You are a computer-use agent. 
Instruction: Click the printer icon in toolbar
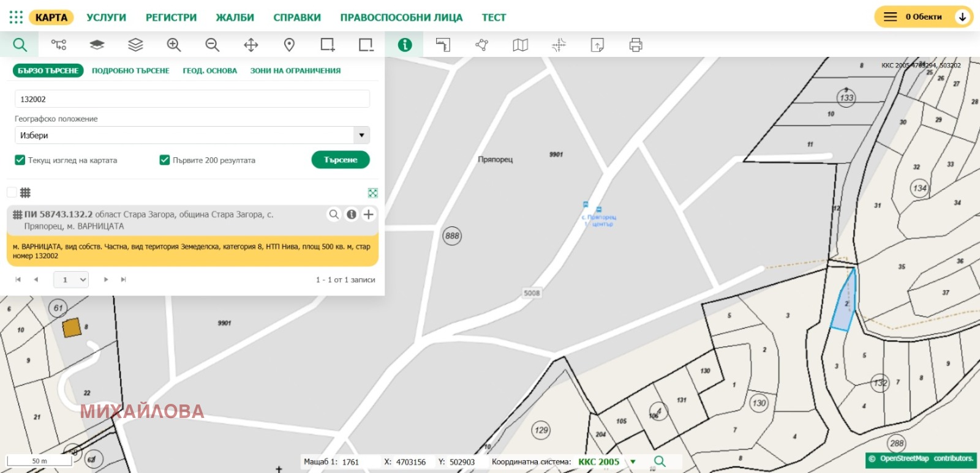click(x=636, y=45)
